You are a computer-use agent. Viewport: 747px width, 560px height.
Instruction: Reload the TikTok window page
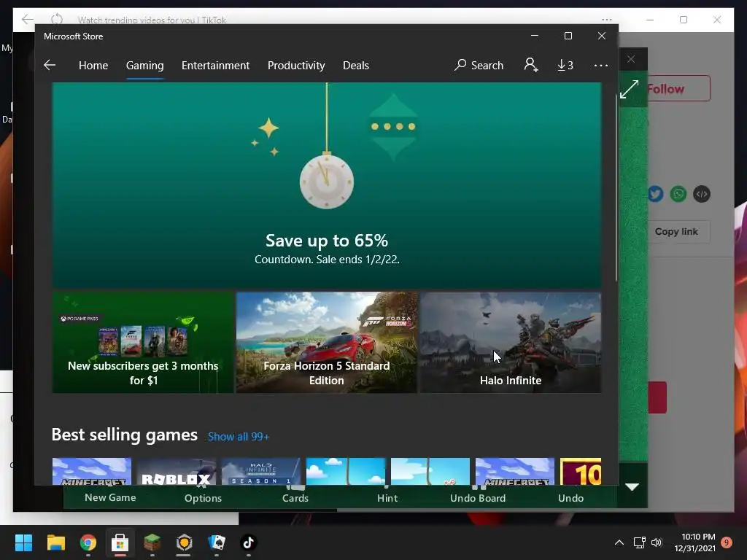[57, 19]
